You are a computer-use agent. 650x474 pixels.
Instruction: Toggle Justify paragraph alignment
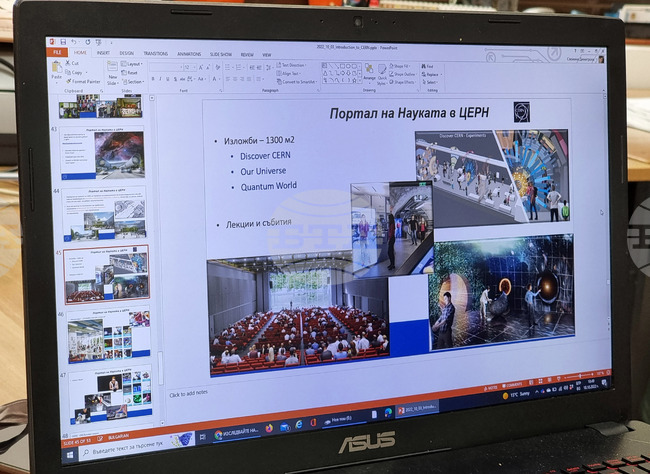249,79
